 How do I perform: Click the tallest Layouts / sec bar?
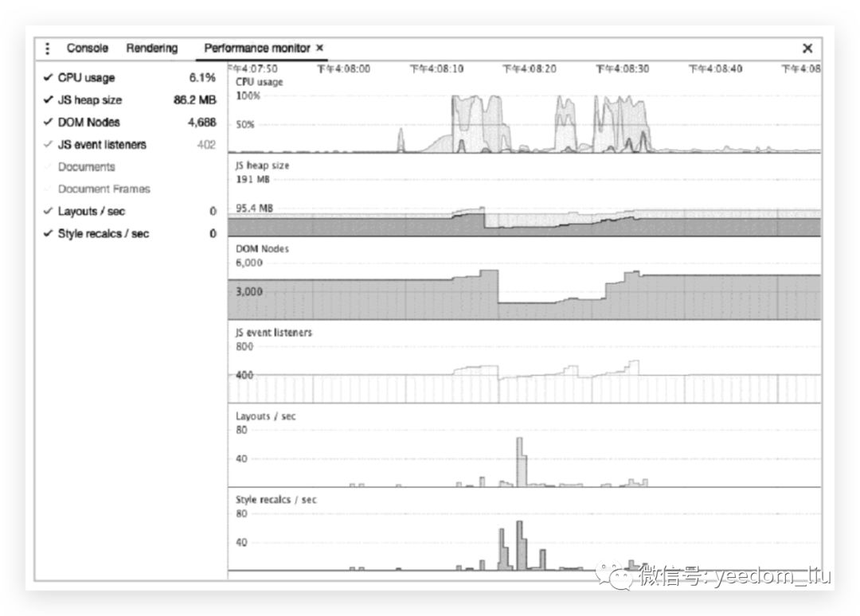[x=520, y=462]
